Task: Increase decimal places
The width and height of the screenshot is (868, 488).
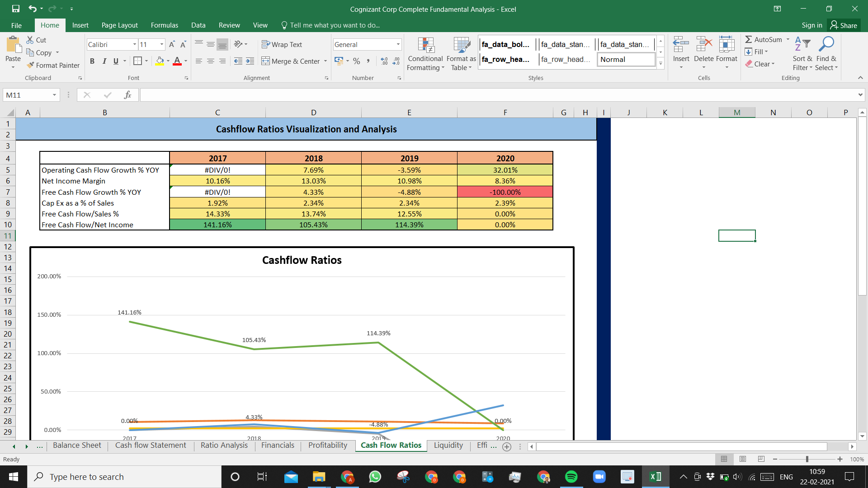Action: pyautogui.click(x=384, y=61)
